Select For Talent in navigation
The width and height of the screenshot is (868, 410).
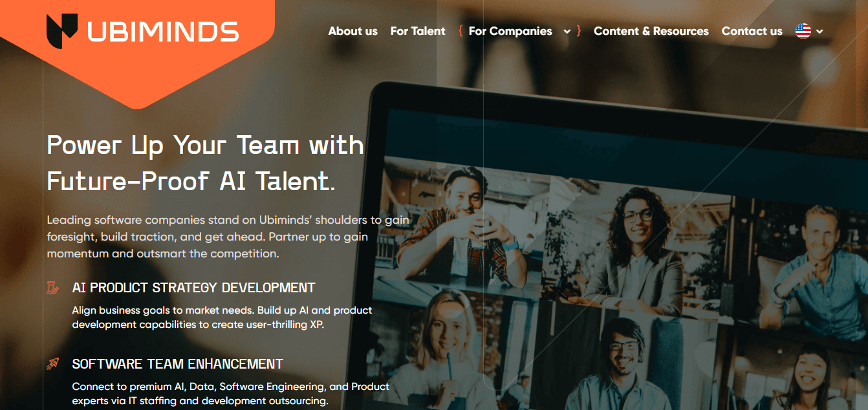(418, 31)
